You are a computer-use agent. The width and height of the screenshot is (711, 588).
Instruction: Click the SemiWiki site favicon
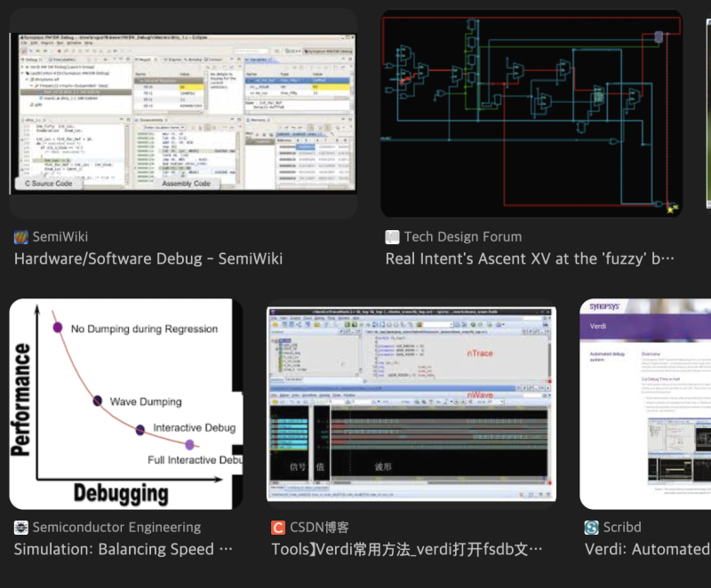pyautogui.click(x=20, y=237)
